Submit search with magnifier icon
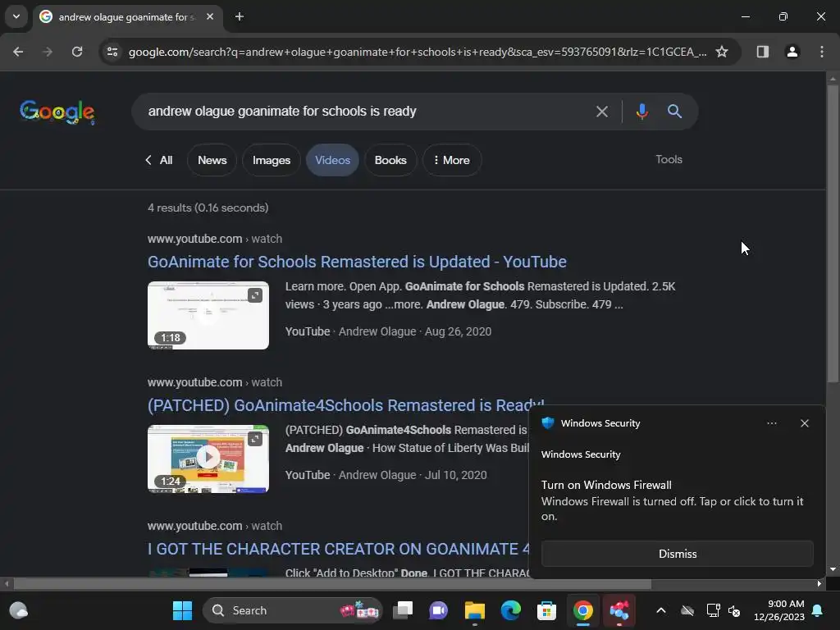Screen dimensions: 840x630 click(674, 112)
